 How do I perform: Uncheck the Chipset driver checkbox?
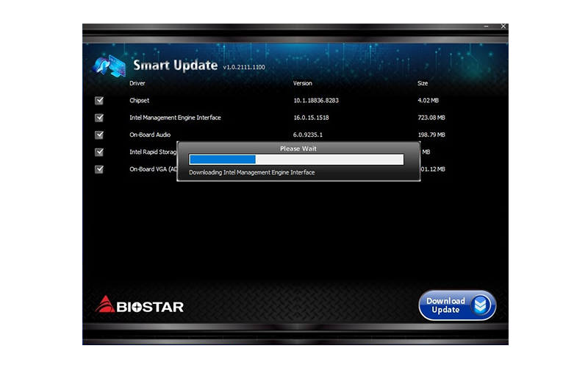[99, 101]
